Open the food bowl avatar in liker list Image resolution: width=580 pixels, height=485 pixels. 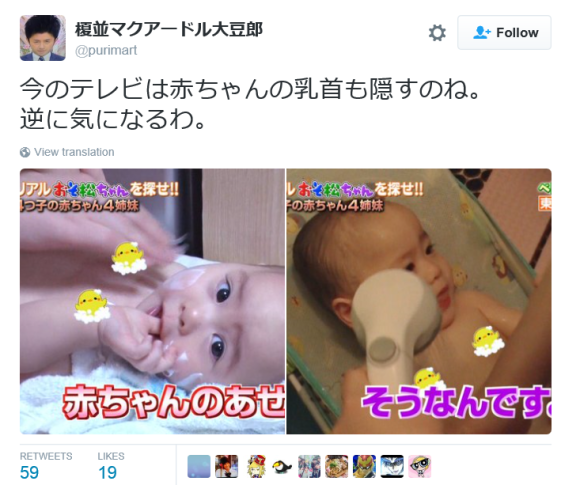[x=337, y=466]
